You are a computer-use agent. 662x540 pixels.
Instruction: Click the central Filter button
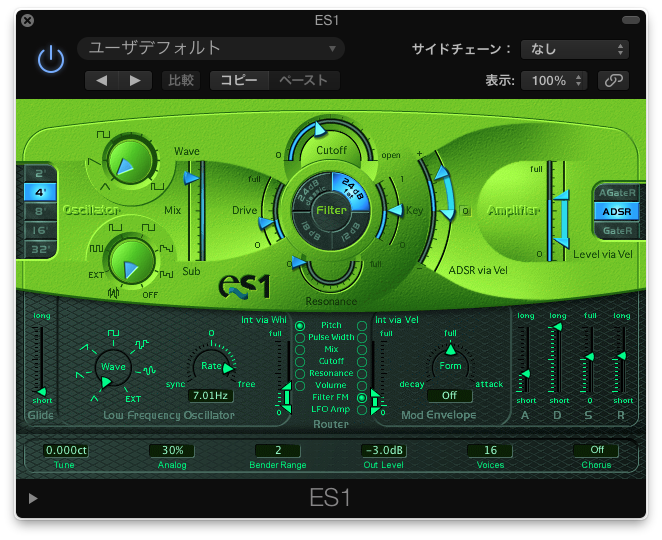[331, 210]
